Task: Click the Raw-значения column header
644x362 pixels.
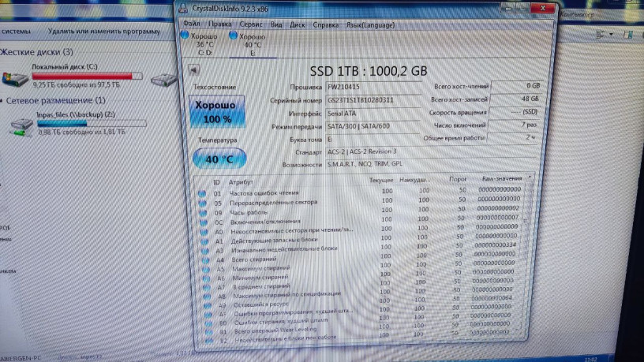Action: tap(501, 178)
